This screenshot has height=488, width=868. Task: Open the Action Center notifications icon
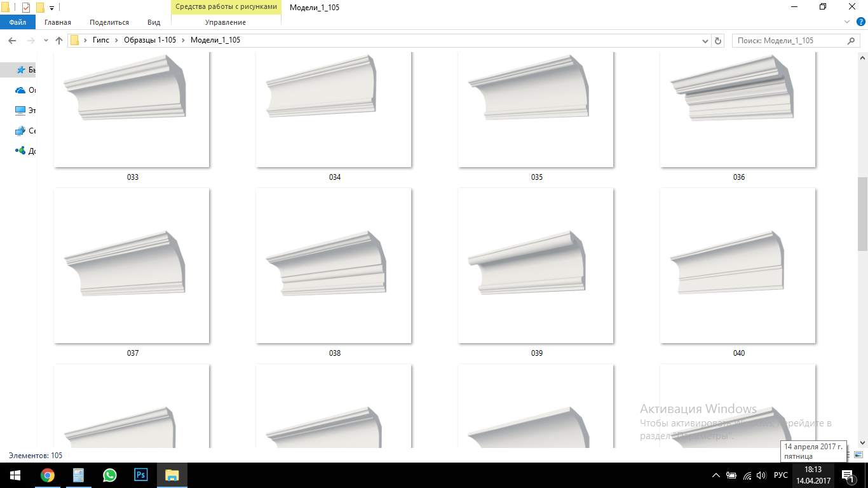848,475
